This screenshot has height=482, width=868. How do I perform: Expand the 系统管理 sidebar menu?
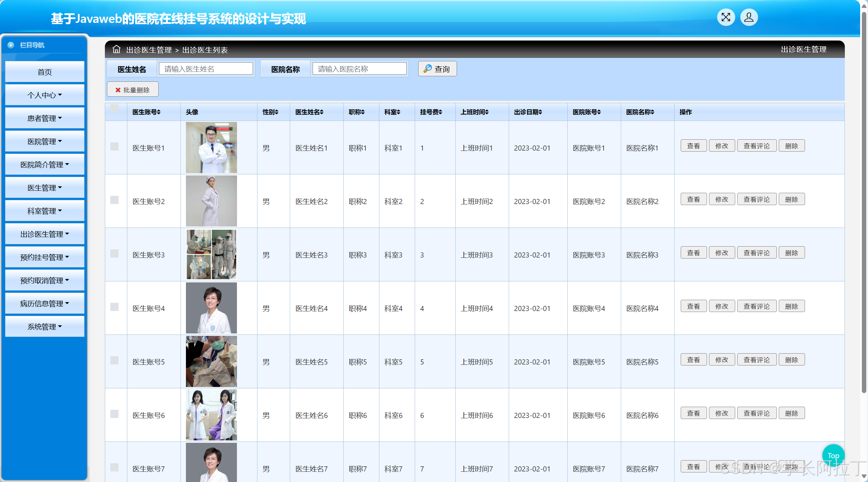tap(45, 327)
